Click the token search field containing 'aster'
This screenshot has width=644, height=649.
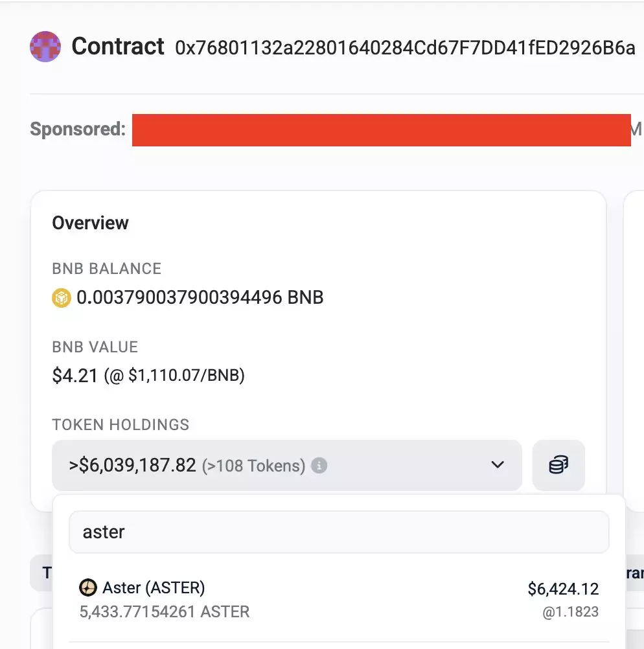[339, 532]
